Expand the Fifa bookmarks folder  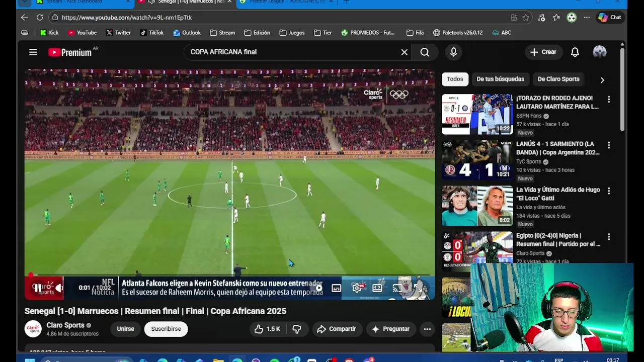[415, 33]
